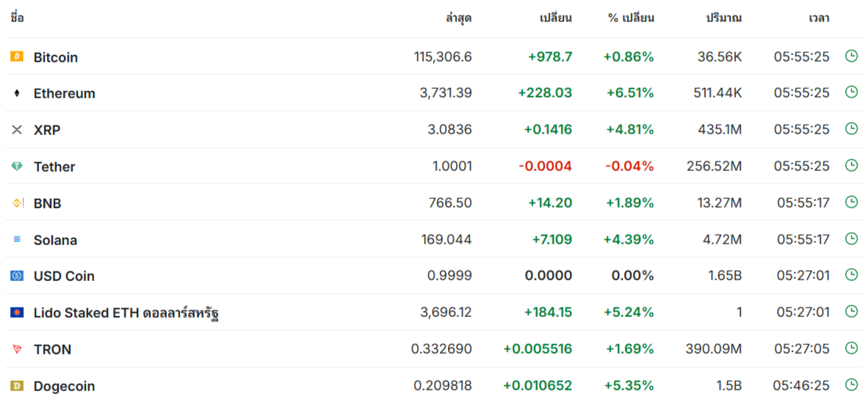Image resolution: width=868 pixels, height=397 pixels.
Task: Click the BNB logo icon
Action: 17,203
